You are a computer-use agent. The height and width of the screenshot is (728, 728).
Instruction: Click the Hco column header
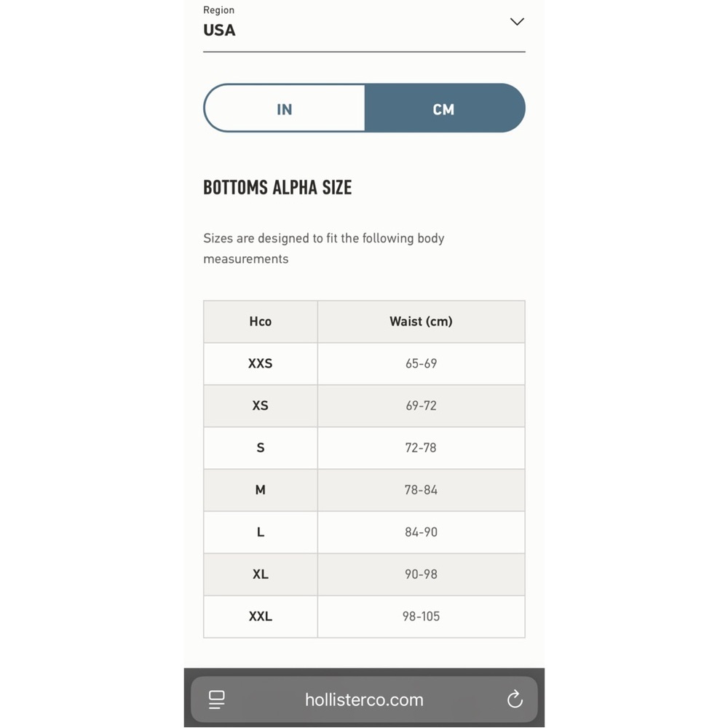[x=261, y=321]
